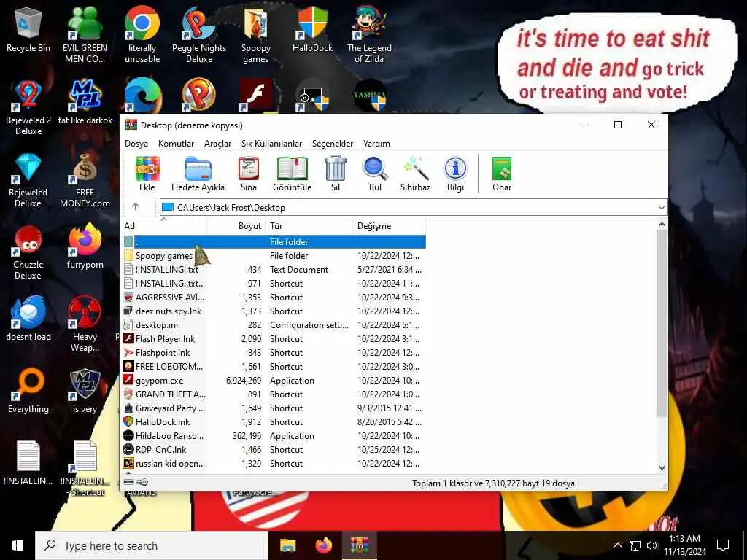This screenshot has width=747, height=560.
Task: Click the file list vertical scrollbar thumb
Action: coord(661,324)
